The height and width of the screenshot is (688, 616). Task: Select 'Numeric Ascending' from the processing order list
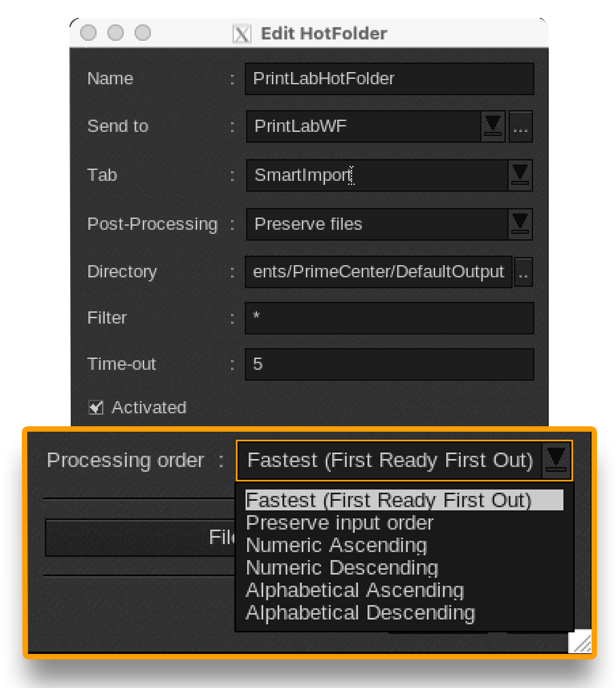click(336, 545)
